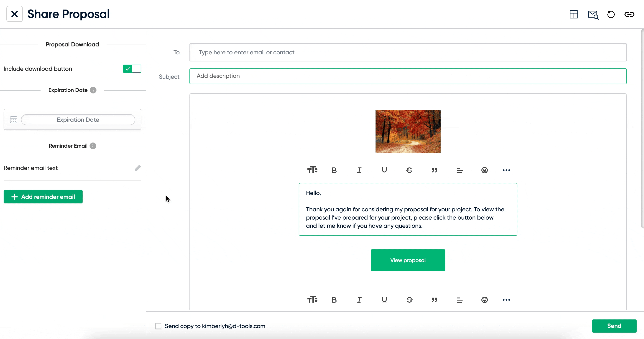Toggle the font size text formatting icon
This screenshot has width=644, height=339.
point(313,170)
